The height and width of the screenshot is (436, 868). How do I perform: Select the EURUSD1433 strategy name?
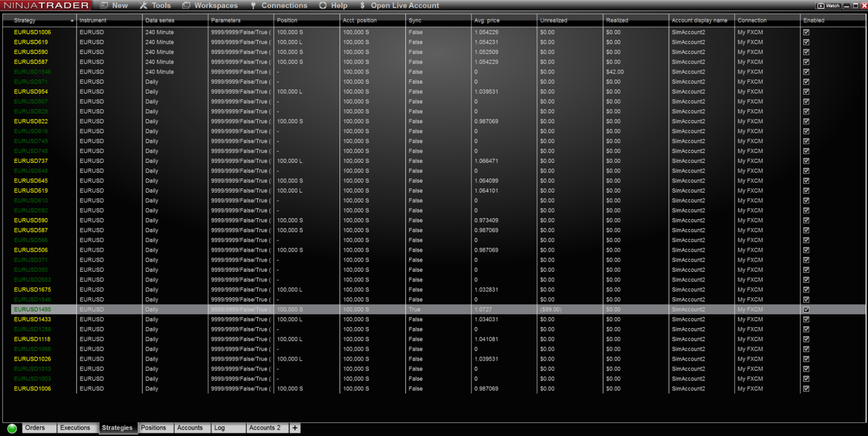(33, 319)
